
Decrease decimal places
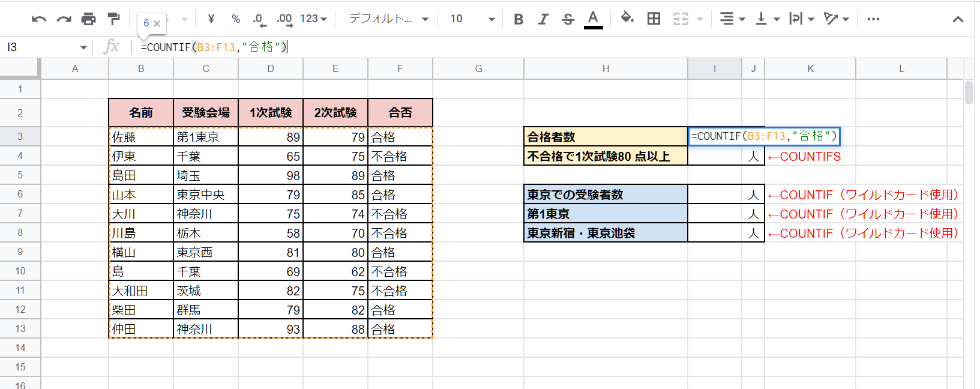pyautogui.click(x=259, y=19)
